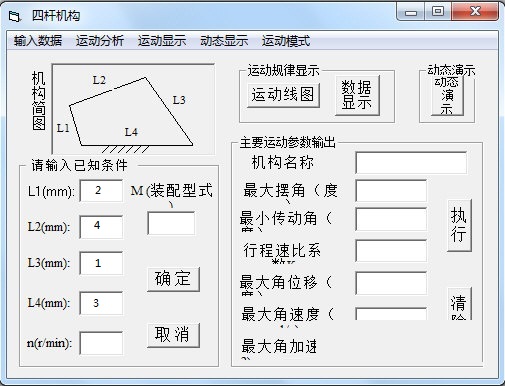Select the 机构名称 output field
505x386 pixels.
pyautogui.click(x=411, y=163)
